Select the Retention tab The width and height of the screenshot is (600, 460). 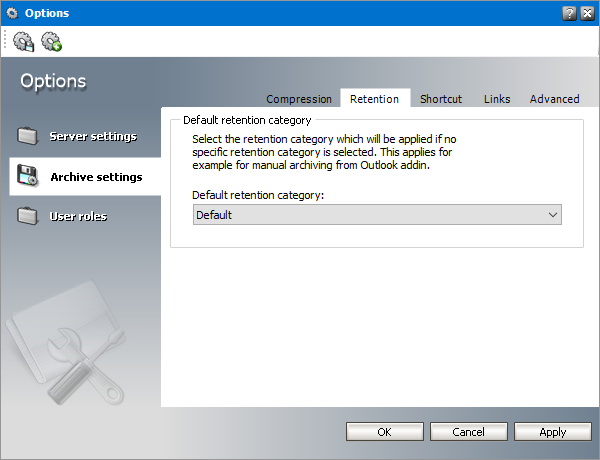(x=374, y=99)
